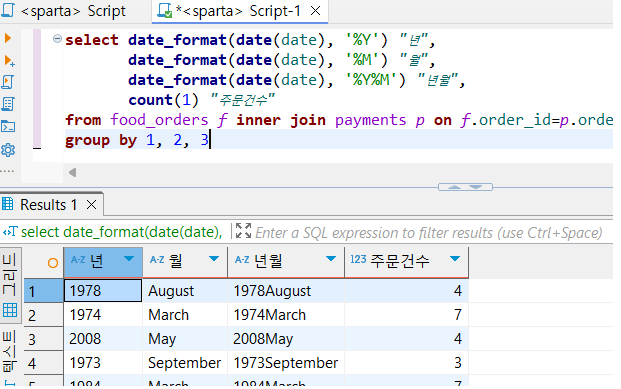Click the SQL filter expression input field
Image resolution: width=621 pixels, height=389 pixels.
coord(429,233)
